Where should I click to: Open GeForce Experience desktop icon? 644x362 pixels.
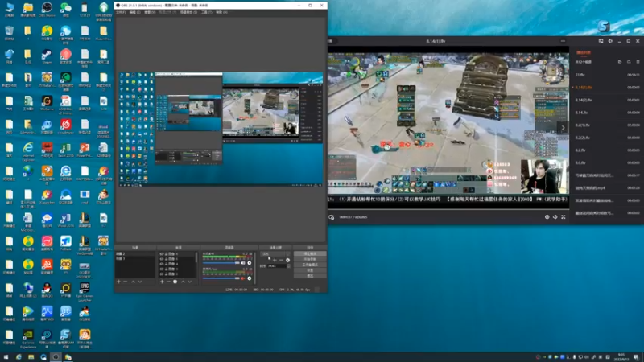coord(28,339)
